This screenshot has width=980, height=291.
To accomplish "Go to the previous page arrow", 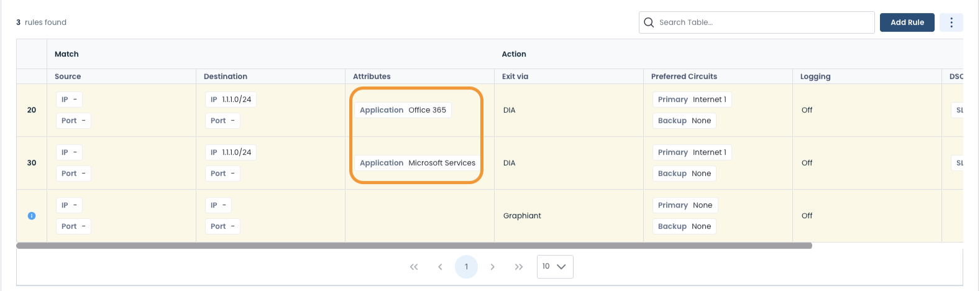I will point(440,267).
